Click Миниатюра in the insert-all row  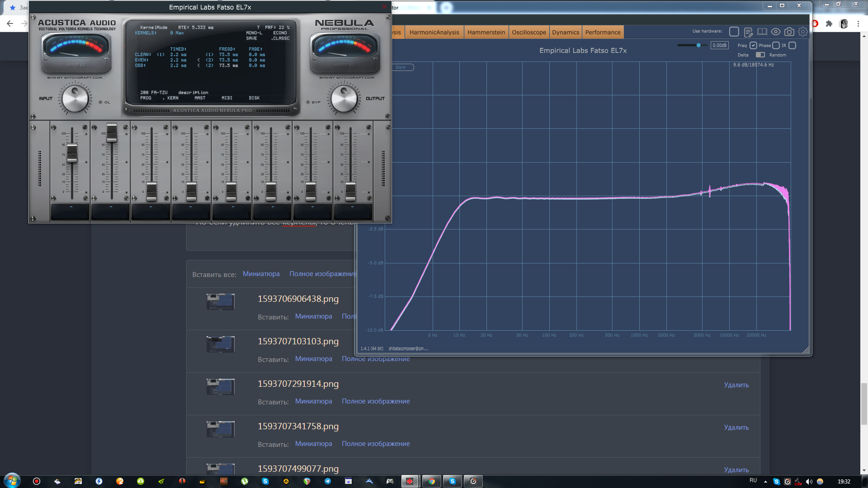[261, 274]
